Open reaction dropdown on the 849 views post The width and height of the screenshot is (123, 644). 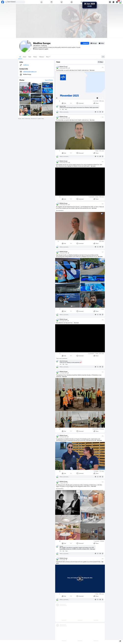point(71,103)
